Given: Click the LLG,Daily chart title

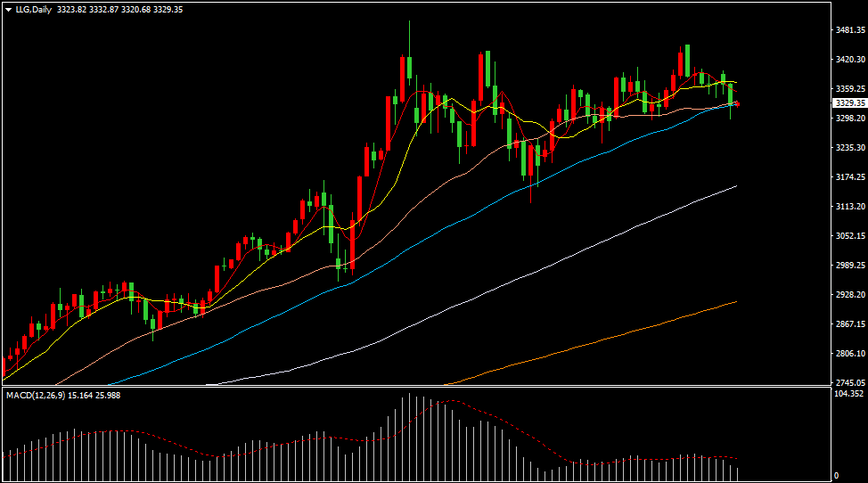Looking at the screenshot, I should (33, 10).
